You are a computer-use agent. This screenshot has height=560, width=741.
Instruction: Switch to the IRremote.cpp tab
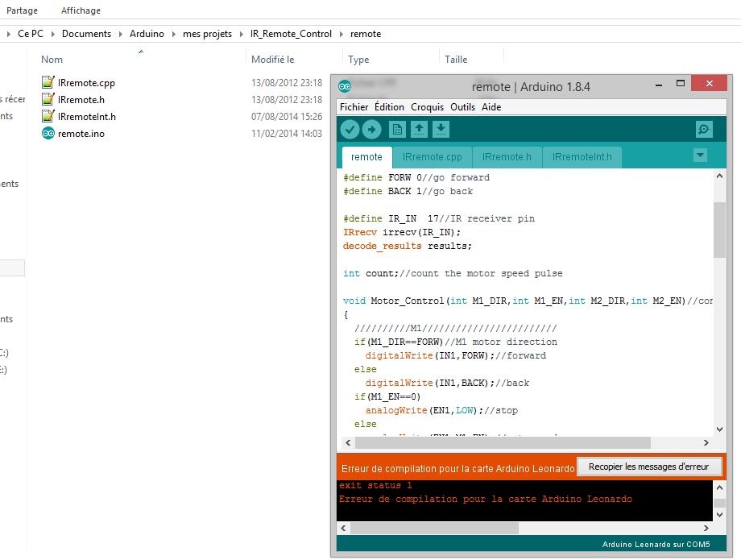pos(432,157)
